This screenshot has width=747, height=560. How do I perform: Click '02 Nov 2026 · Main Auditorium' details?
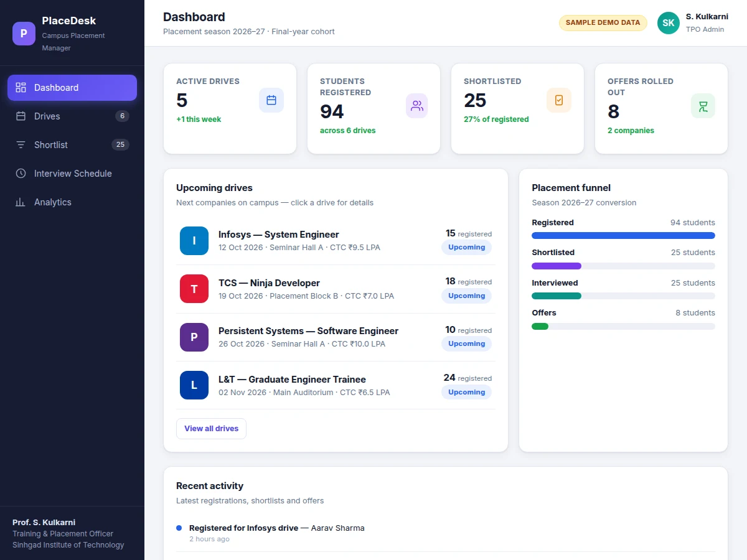pyautogui.click(x=304, y=393)
